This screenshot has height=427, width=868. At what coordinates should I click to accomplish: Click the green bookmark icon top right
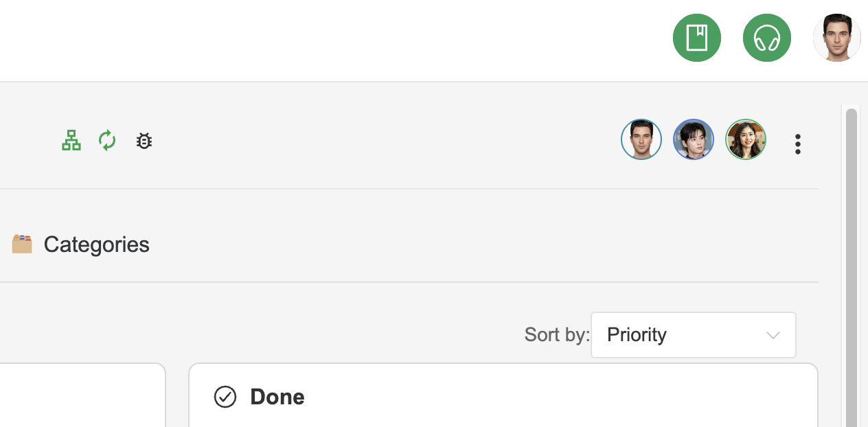[x=696, y=38]
